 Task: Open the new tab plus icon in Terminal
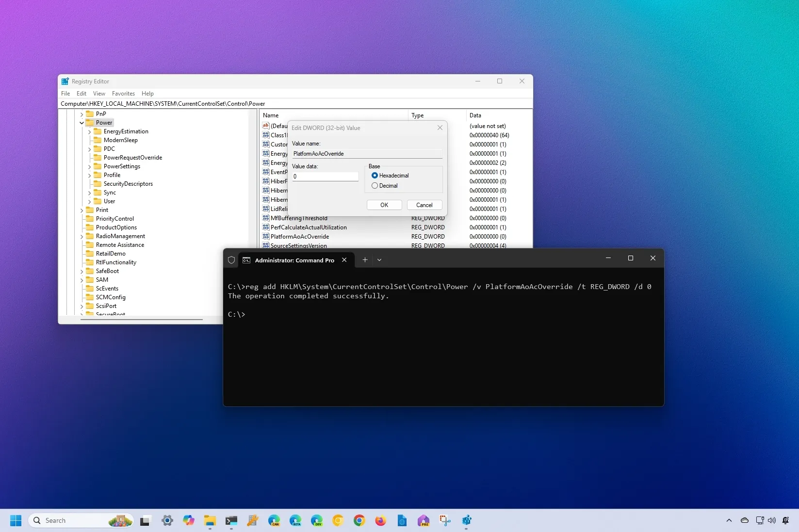[365, 260]
